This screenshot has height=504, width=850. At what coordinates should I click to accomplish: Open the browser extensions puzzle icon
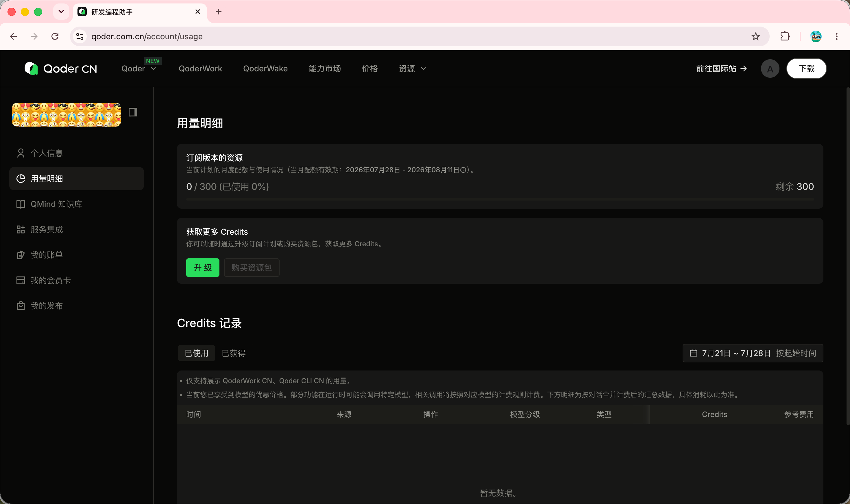pyautogui.click(x=785, y=36)
